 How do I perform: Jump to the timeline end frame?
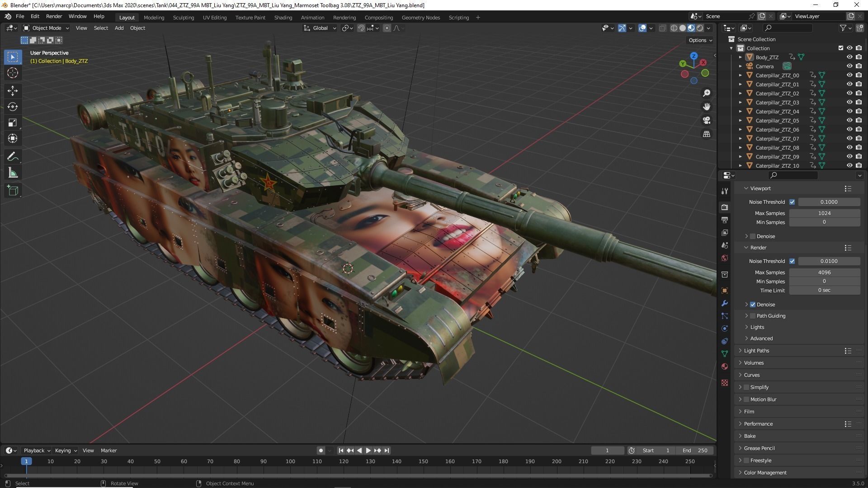click(x=387, y=450)
